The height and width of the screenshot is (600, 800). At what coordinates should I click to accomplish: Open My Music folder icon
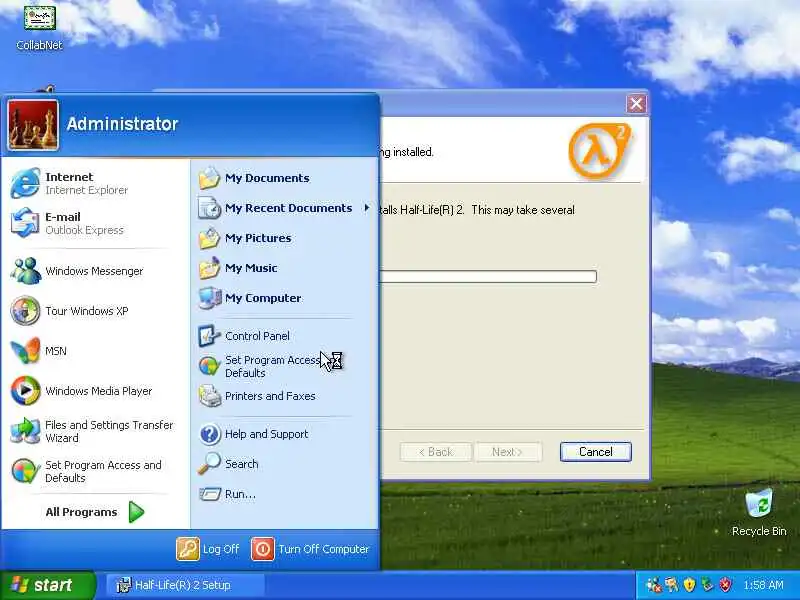point(209,268)
